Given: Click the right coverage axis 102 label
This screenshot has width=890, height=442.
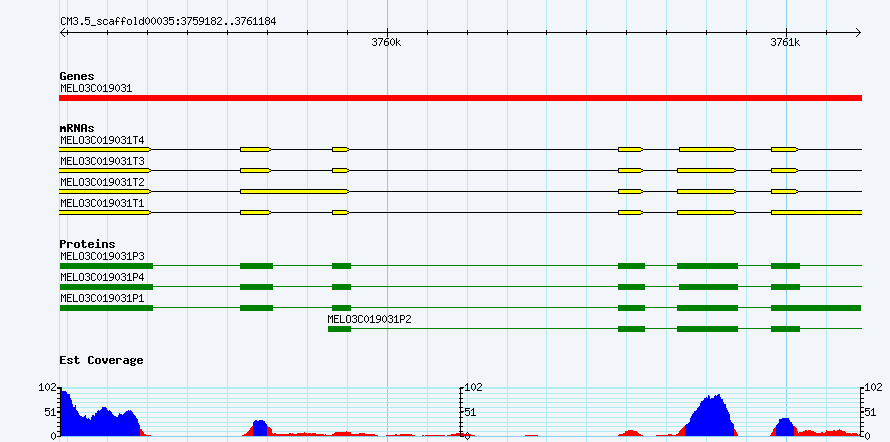Looking at the screenshot, I should click(x=875, y=388).
